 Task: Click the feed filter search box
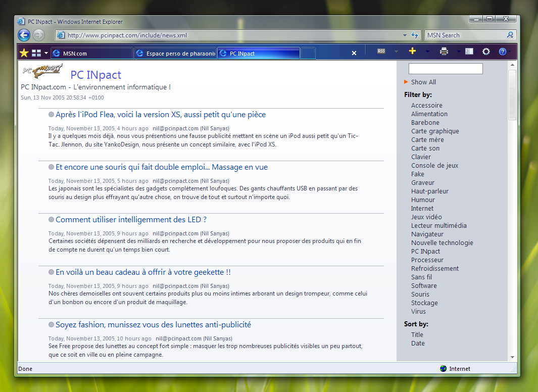click(446, 69)
